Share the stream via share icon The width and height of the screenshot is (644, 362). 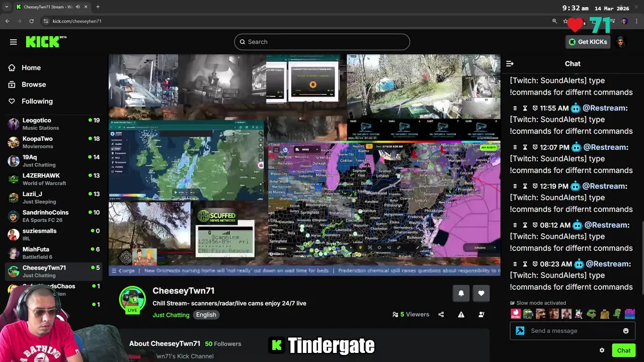[x=441, y=315]
